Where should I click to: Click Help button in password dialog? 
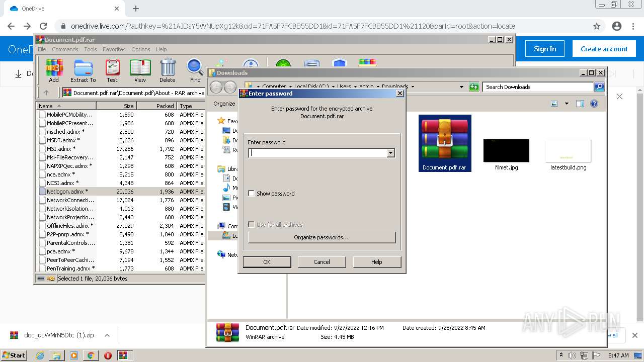coord(377,262)
